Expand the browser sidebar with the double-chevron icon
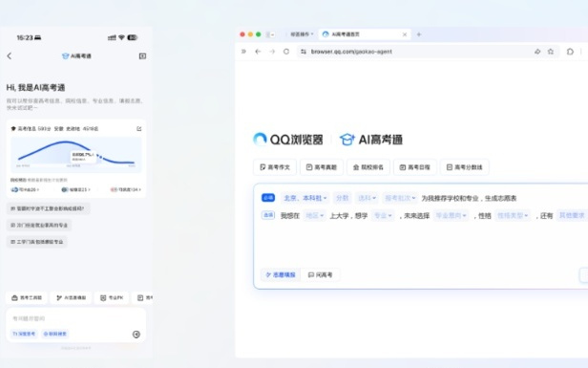Viewport: 588px width, 368px height. [243, 52]
